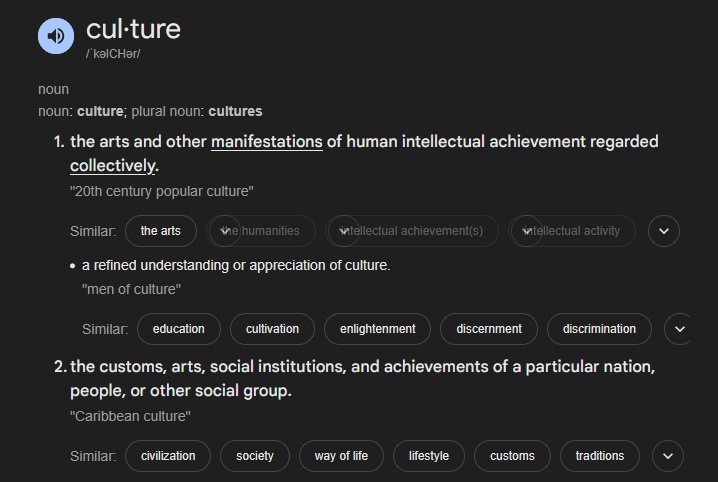Play the pronunciation audio for culture

click(56, 36)
